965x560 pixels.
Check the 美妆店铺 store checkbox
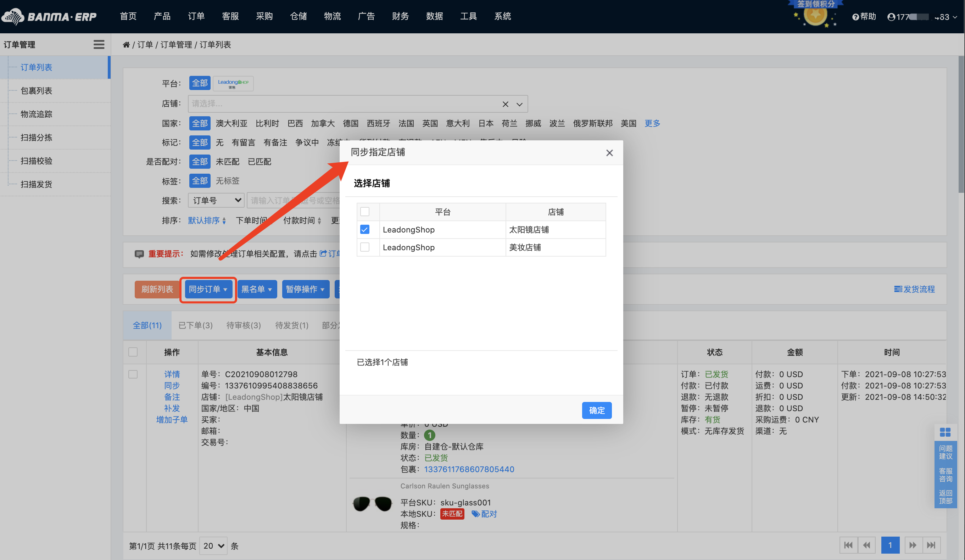[x=364, y=247]
